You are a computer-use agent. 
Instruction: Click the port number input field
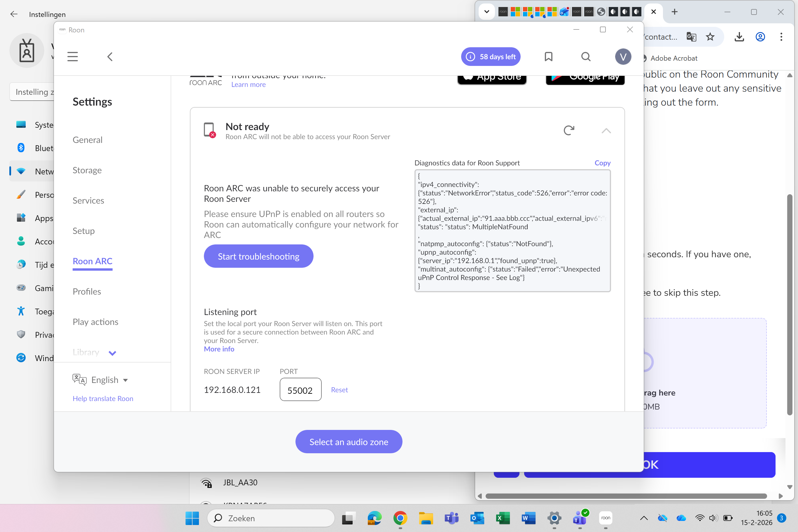pos(300,390)
